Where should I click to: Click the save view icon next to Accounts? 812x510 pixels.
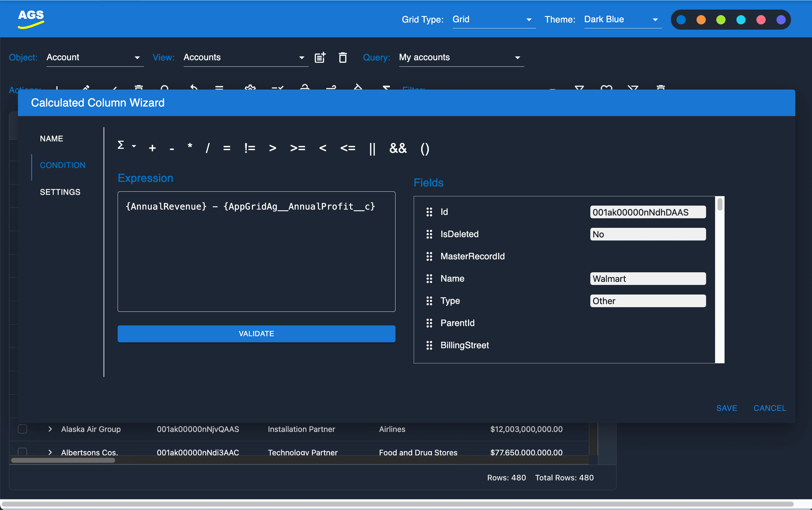pyautogui.click(x=320, y=58)
